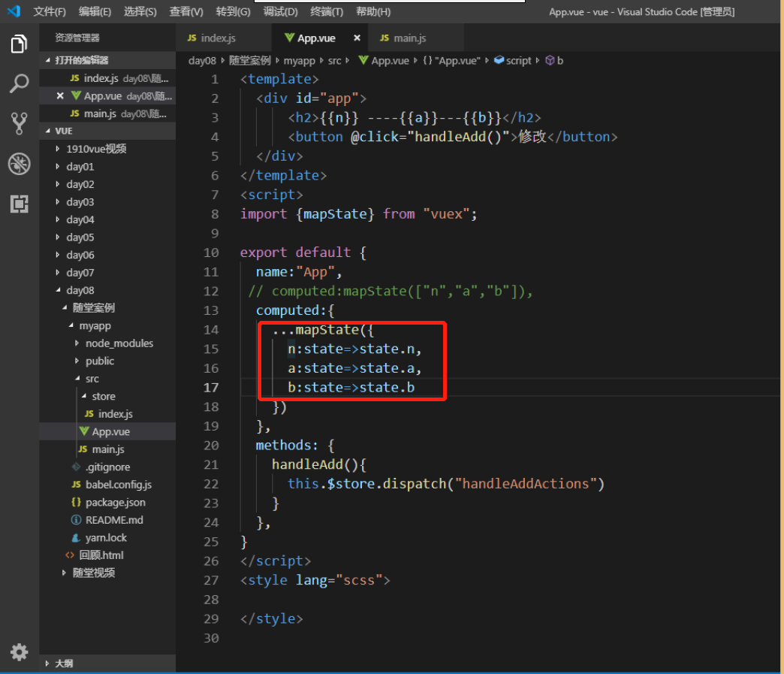Click the script breadcrumb segment

coord(512,61)
